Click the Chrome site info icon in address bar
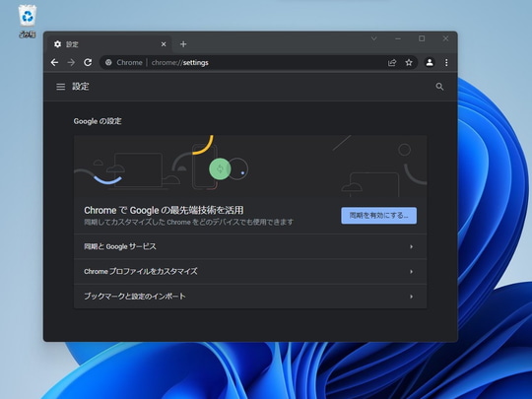This screenshot has height=399, width=532. coord(108,62)
